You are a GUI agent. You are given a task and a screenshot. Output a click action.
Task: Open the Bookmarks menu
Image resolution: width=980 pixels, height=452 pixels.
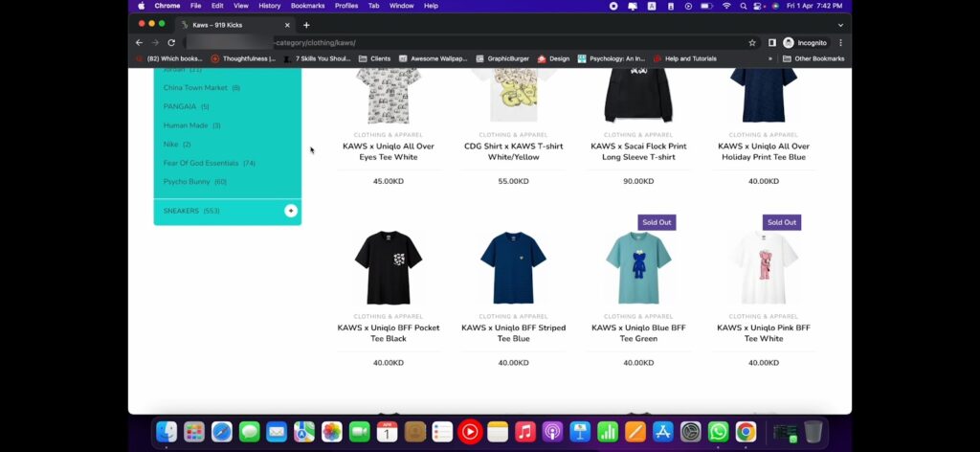coord(307,6)
